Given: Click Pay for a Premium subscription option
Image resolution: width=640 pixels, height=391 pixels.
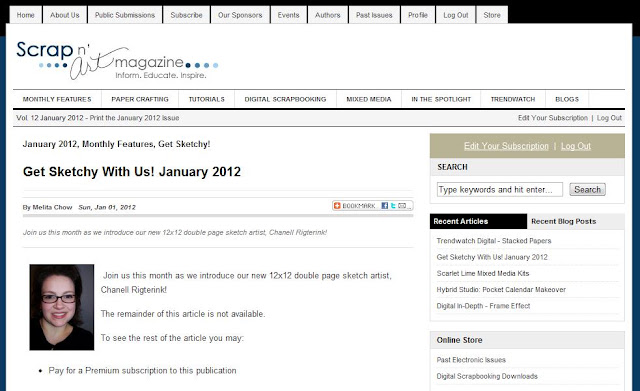Looking at the screenshot, I should coord(142,371).
